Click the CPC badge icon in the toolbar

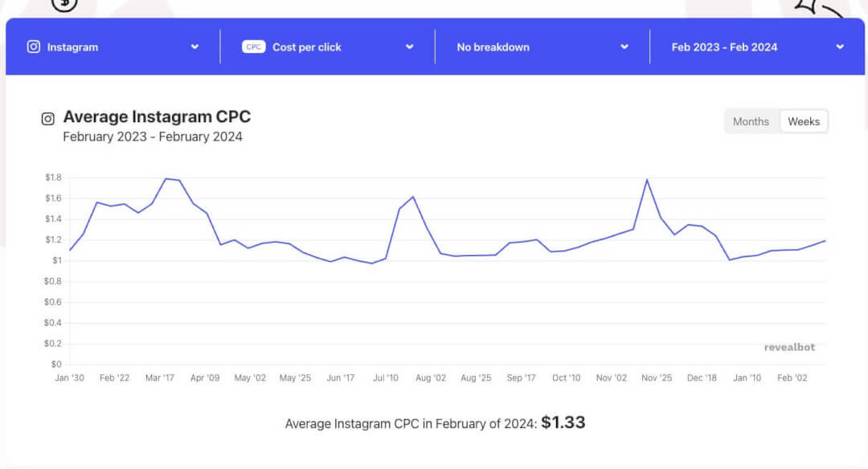(x=253, y=46)
